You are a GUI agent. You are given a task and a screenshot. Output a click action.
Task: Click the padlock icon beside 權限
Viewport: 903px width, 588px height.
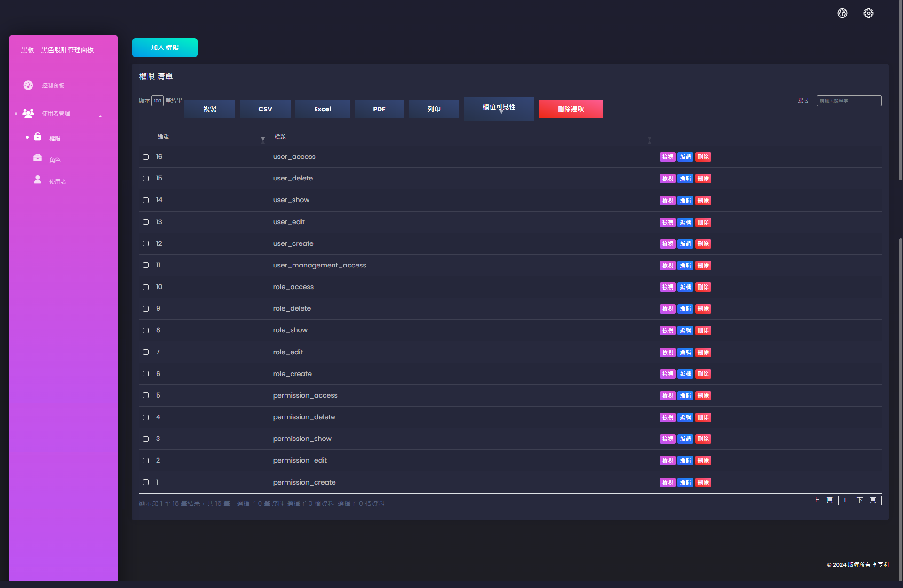pos(38,136)
